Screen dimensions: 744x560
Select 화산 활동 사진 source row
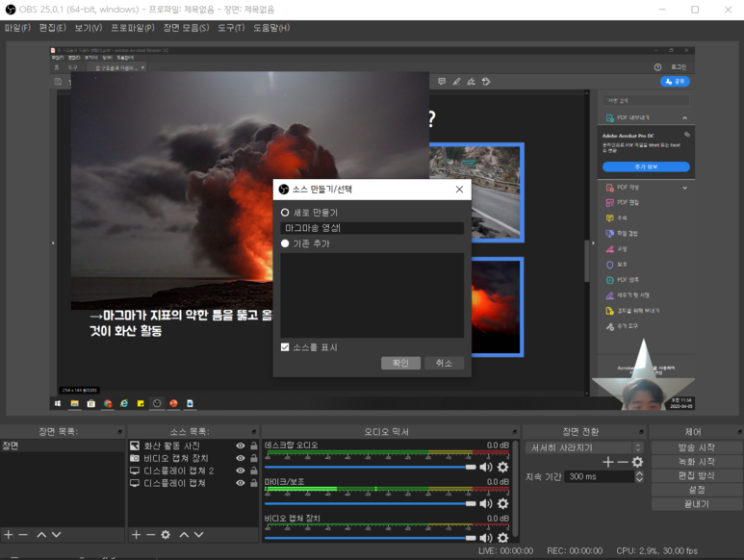click(x=193, y=445)
